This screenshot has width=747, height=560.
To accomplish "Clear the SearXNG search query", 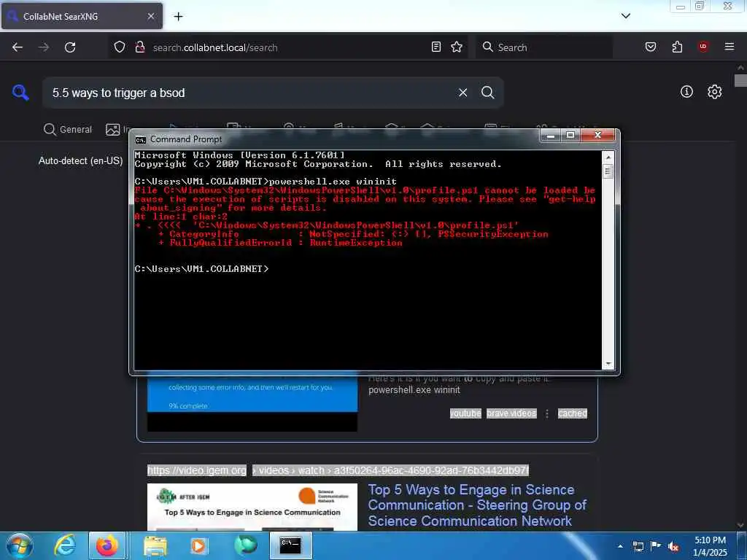I will [462, 93].
